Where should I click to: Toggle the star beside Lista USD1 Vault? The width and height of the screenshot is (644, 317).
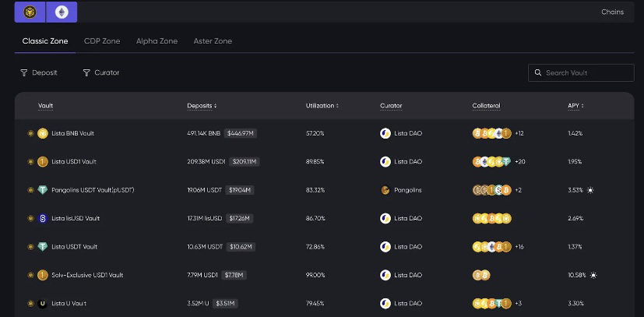(30, 162)
